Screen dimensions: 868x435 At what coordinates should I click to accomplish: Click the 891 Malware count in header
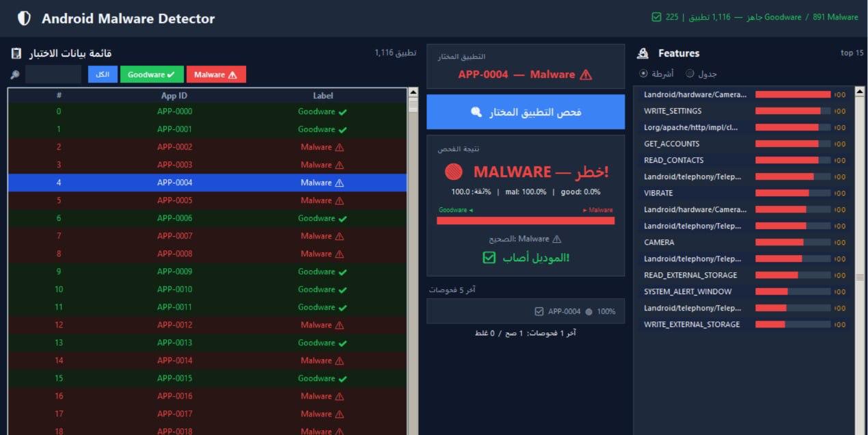tap(835, 17)
